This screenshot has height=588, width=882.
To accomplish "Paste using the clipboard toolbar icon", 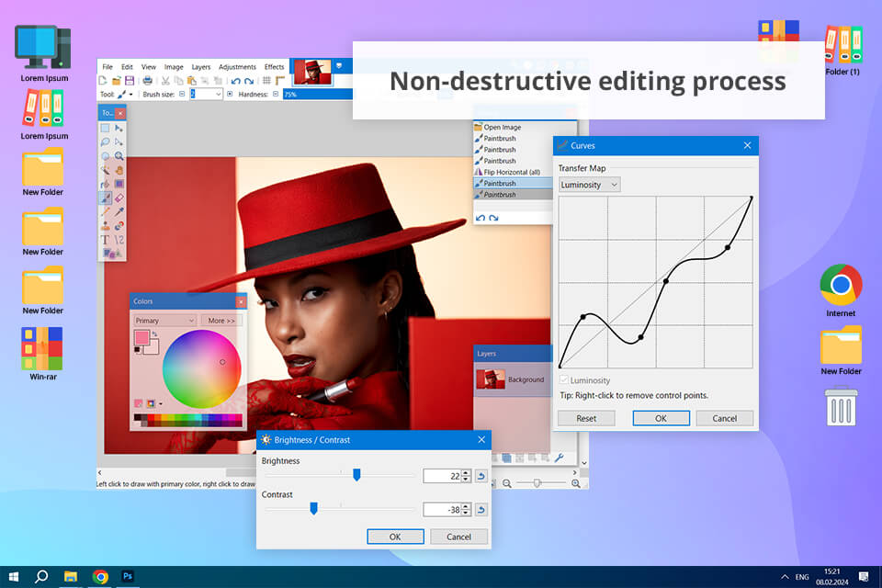I will tap(192, 81).
